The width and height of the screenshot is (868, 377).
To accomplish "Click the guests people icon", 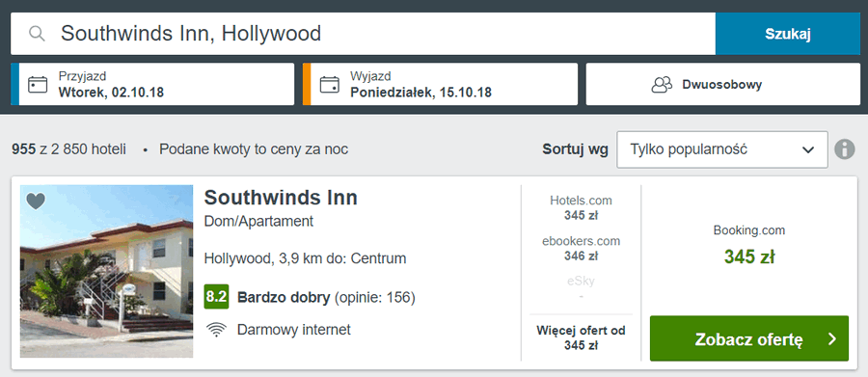I will (x=662, y=85).
